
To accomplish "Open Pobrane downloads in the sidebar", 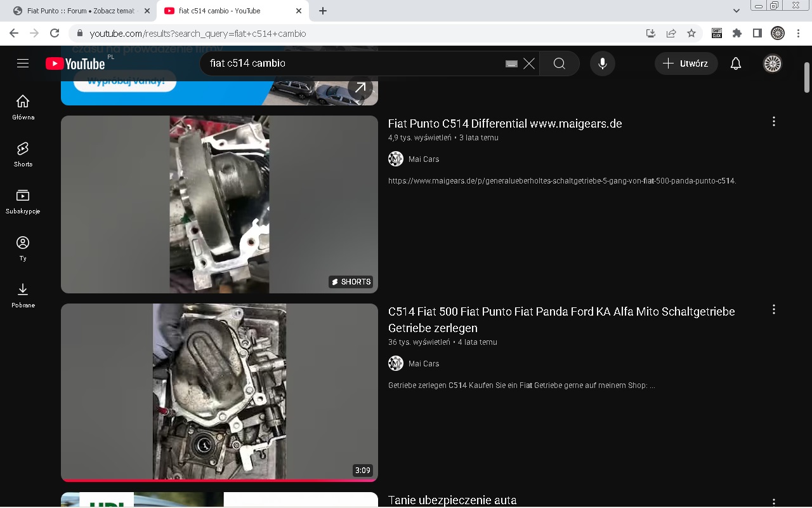I will pyautogui.click(x=23, y=295).
